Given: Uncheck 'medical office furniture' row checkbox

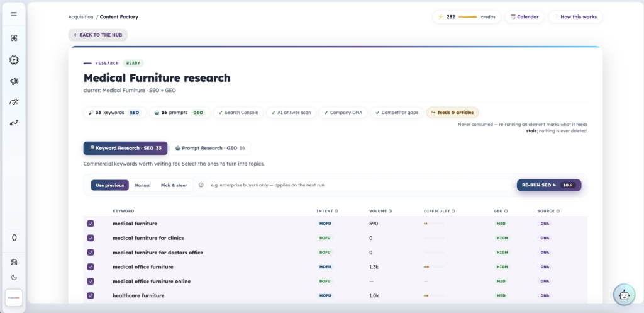Looking at the screenshot, I should [x=91, y=266].
